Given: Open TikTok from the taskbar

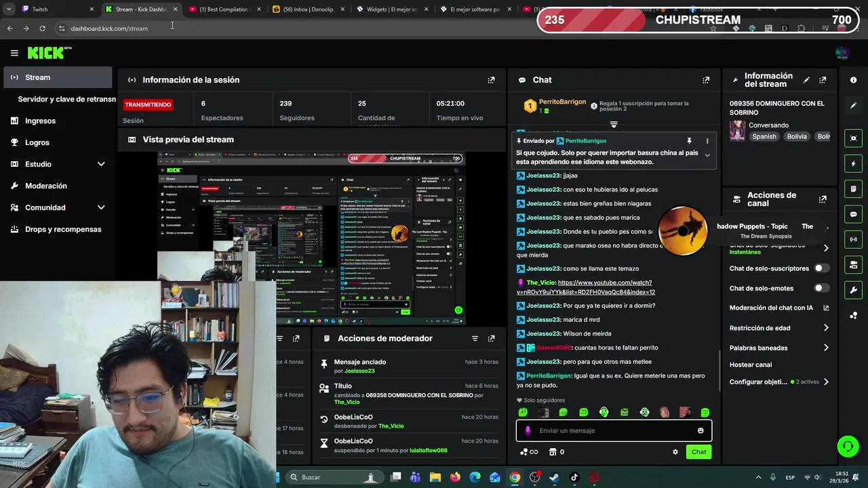Looking at the screenshot, I should [x=574, y=477].
